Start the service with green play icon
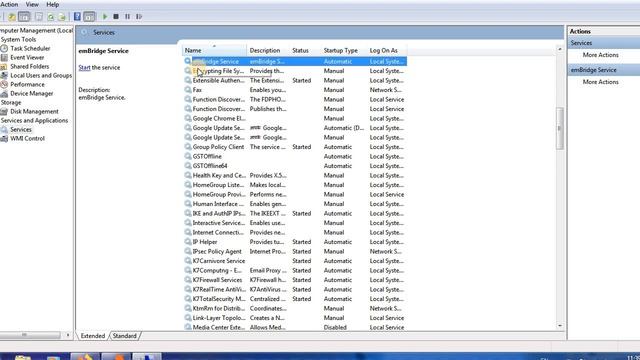Image resolution: width=640 pixels, height=360 pixels. click(x=105, y=17)
